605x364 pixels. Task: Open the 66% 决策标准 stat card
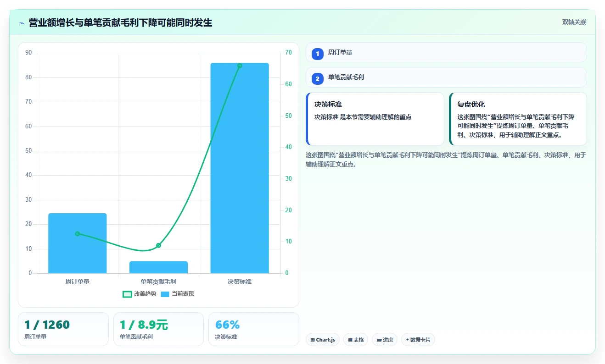[253, 329]
